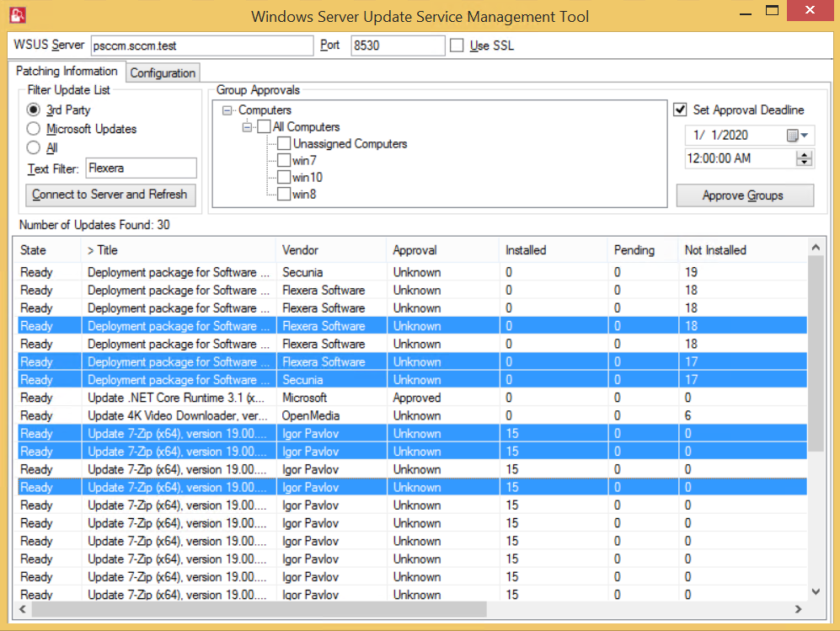Click the vertical scrollbar down arrow
840x631 pixels.
tap(815, 592)
